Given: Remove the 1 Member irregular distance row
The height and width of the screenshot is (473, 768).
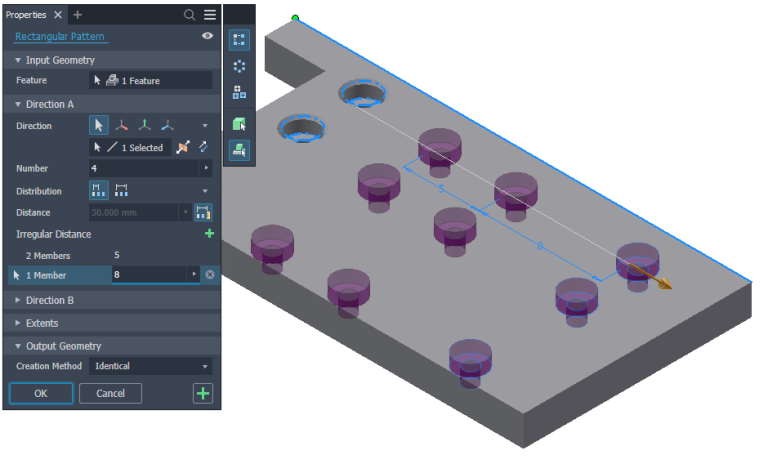Looking at the screenshot, I should click(x=209, y=274).
